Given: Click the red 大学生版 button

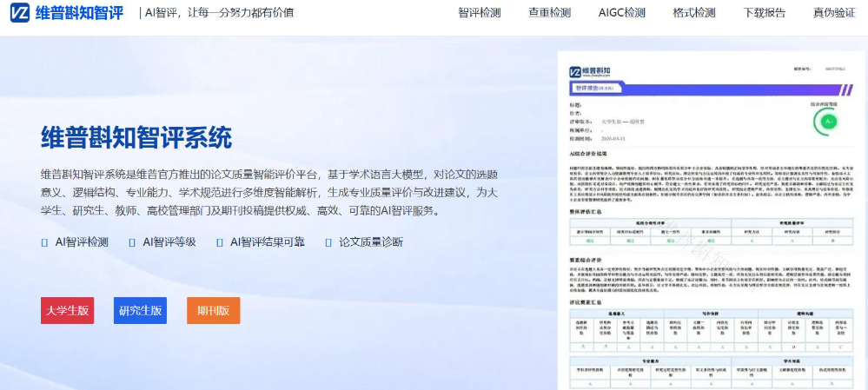Looking at the screenshot, I should 68,310.
